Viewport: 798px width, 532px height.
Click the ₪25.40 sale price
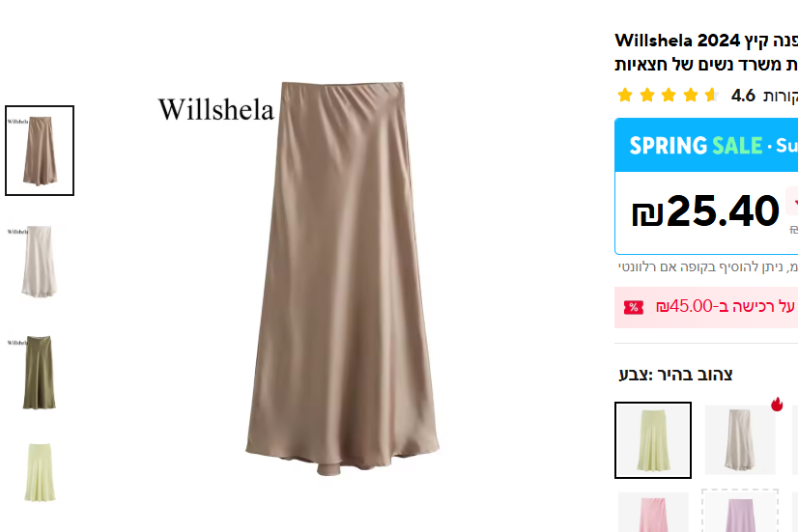pos(705,211)
